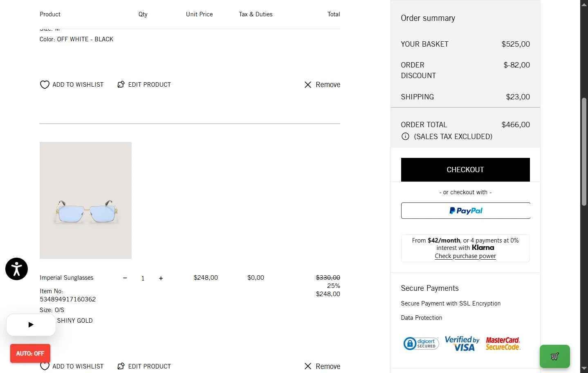Click the edit pencil icon for Imperial Sunglasses

click(121, 366)
